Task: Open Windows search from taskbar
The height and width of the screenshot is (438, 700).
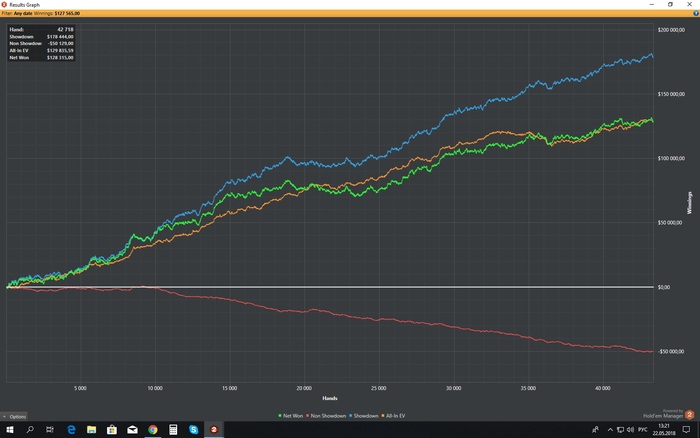Action: pyautogui.click(x=30, y=430)
